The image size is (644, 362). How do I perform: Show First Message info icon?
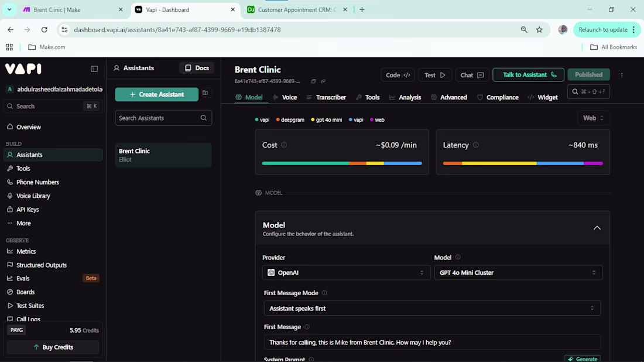coord(307,327)
